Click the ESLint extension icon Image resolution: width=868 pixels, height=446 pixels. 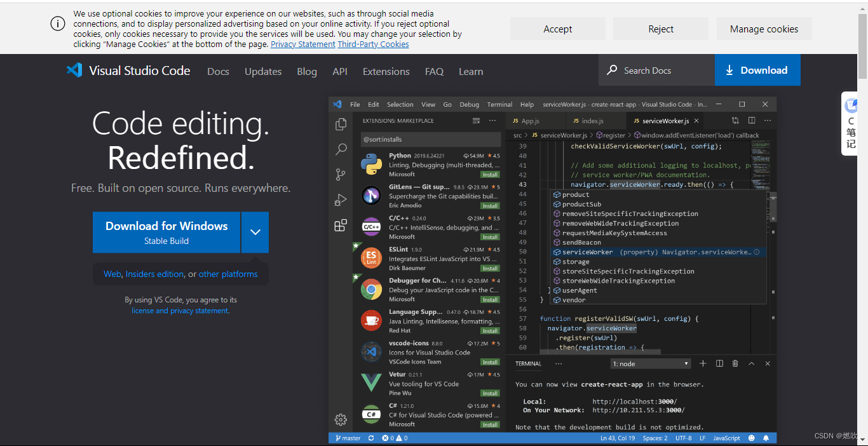(x=371, y=259)
